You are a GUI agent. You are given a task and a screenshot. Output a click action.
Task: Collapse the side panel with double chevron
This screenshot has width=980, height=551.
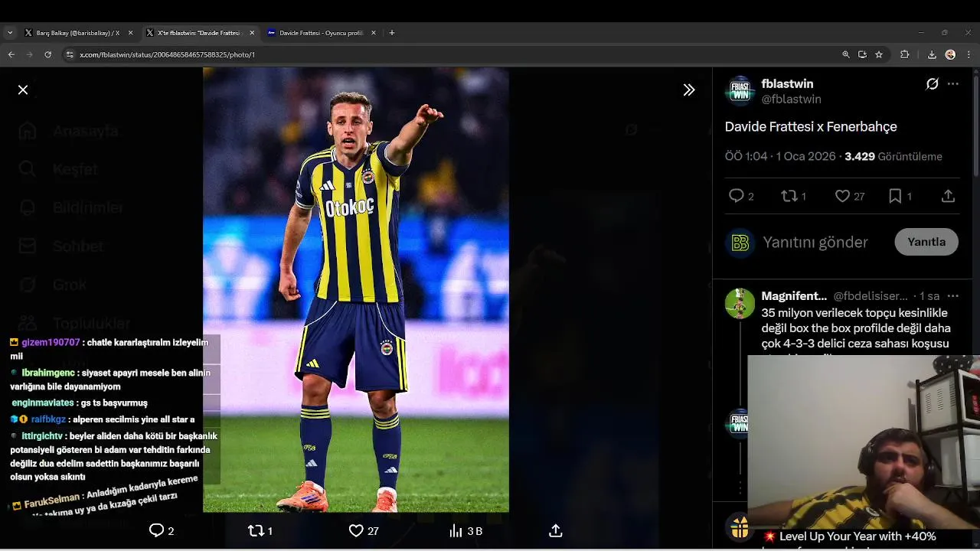click(x=689, y=90)
